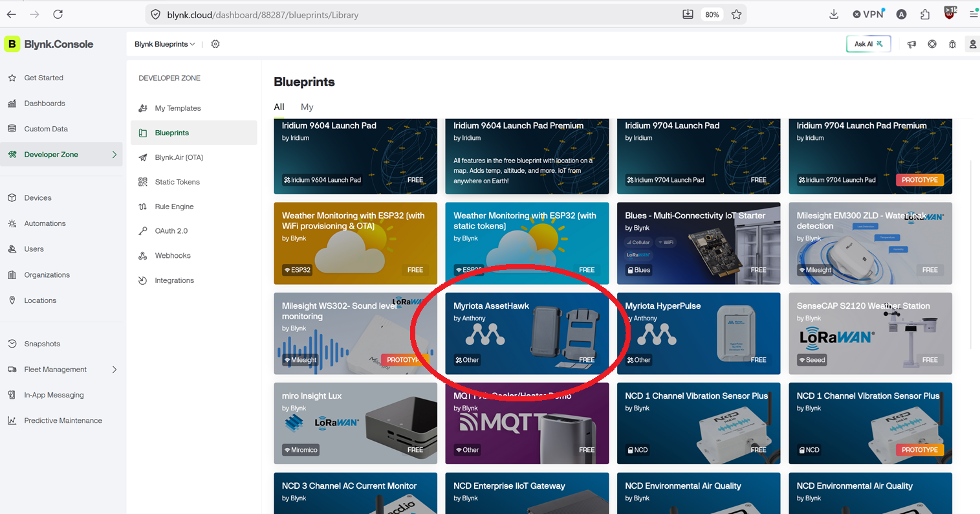Image resolution: width=980 pixels, height=514 pixels.
Task: Click the In-App Messaging icon
Action: pos(12,395)
